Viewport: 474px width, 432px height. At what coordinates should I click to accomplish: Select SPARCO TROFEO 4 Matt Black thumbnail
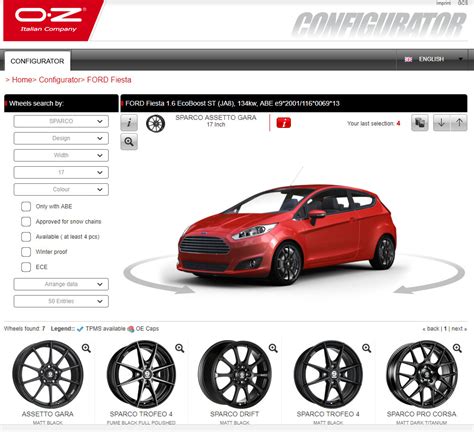click(328, 374)
